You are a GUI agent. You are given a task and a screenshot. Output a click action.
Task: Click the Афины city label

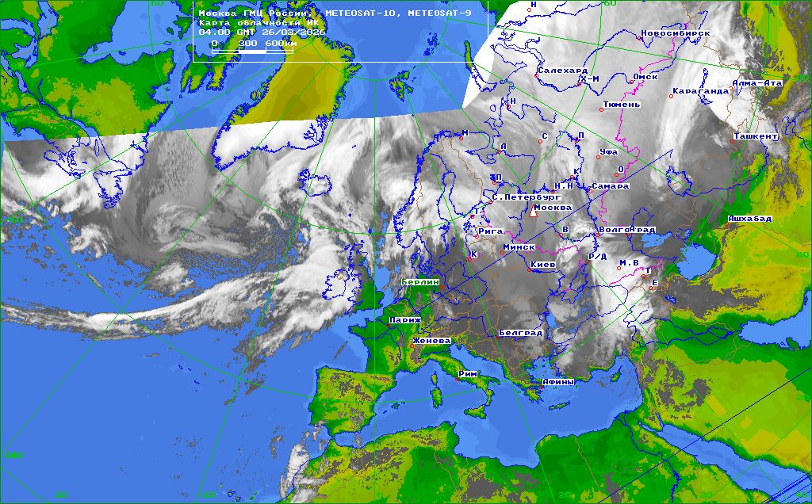point(557,381)
